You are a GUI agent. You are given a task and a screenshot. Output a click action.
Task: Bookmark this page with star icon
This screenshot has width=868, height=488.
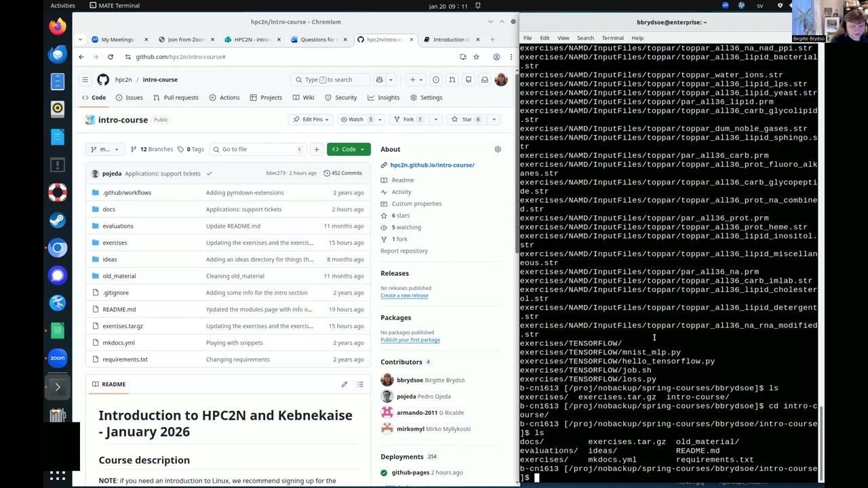(476, 57)
